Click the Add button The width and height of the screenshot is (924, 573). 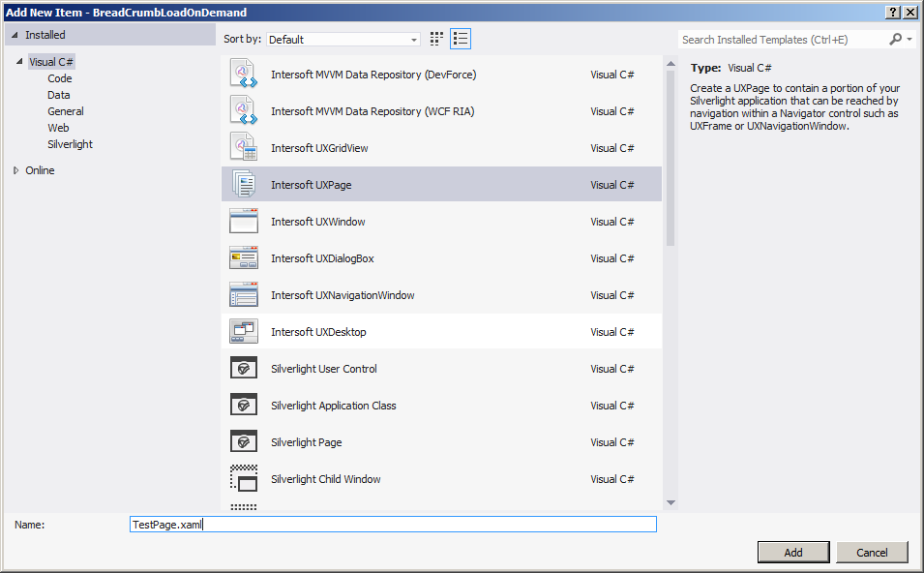(793, 552)
